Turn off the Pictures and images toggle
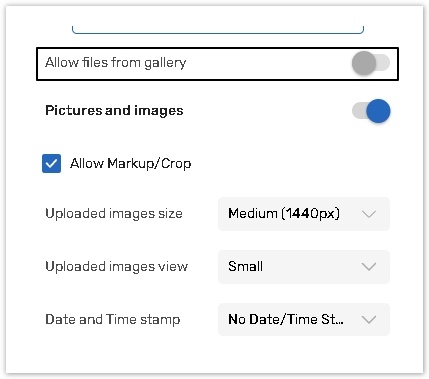This screenshot has width=429, height=379. (371, 111)
